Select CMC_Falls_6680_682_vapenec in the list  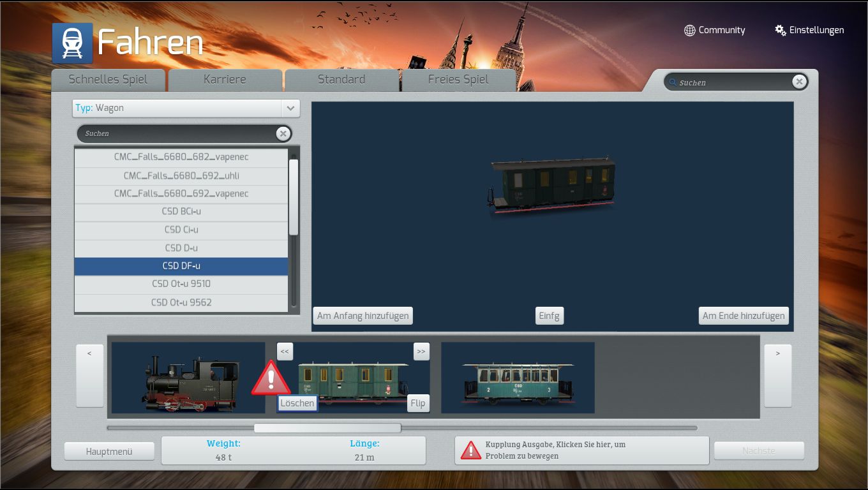pos(181,158)
